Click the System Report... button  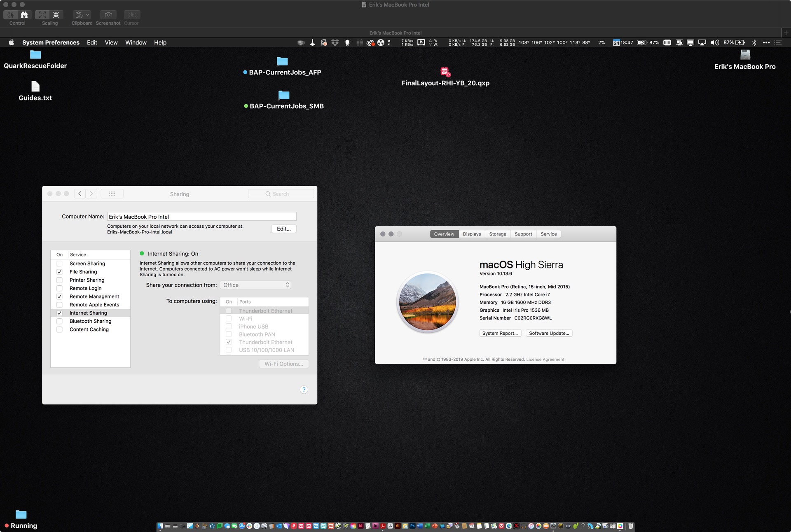pos(500,333)
